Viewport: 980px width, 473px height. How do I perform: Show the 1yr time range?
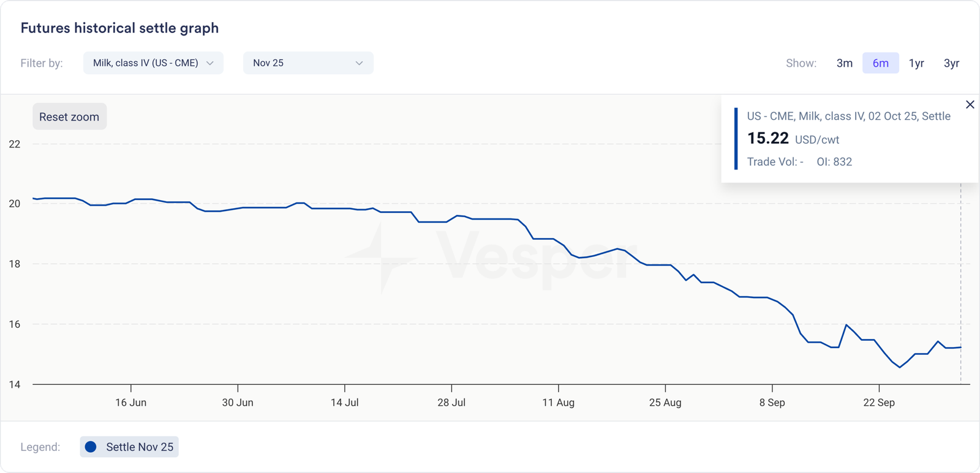916,63
